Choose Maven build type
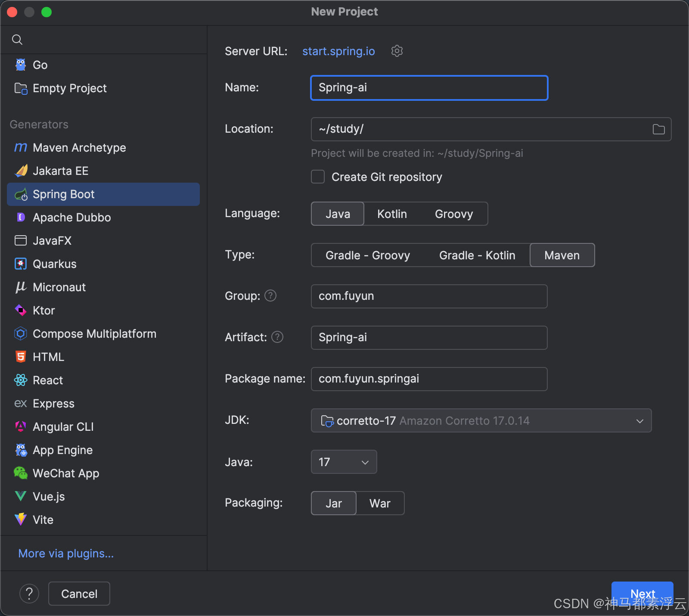 coord(562,255)
